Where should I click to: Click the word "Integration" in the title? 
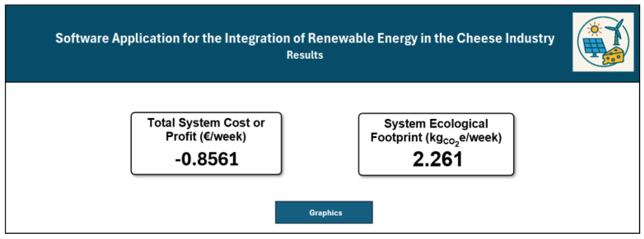pyautogui.click(x=257, y=38)
